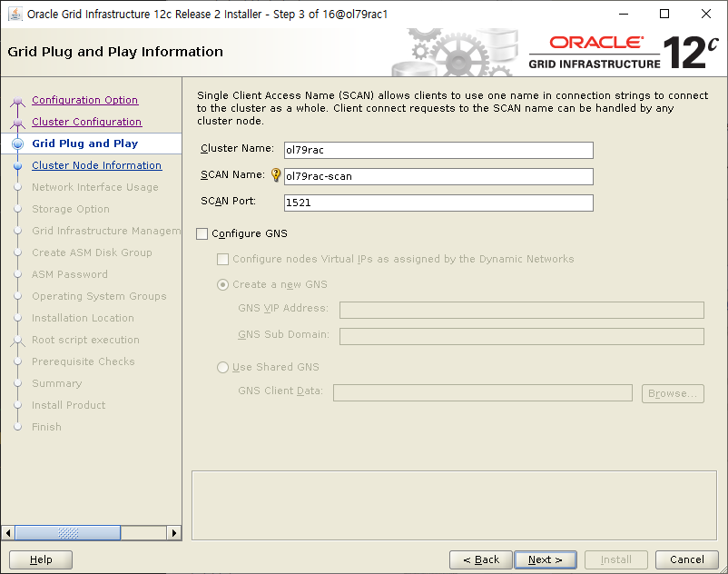Click the Prerequisite Checks step

[x=84, y=361]
